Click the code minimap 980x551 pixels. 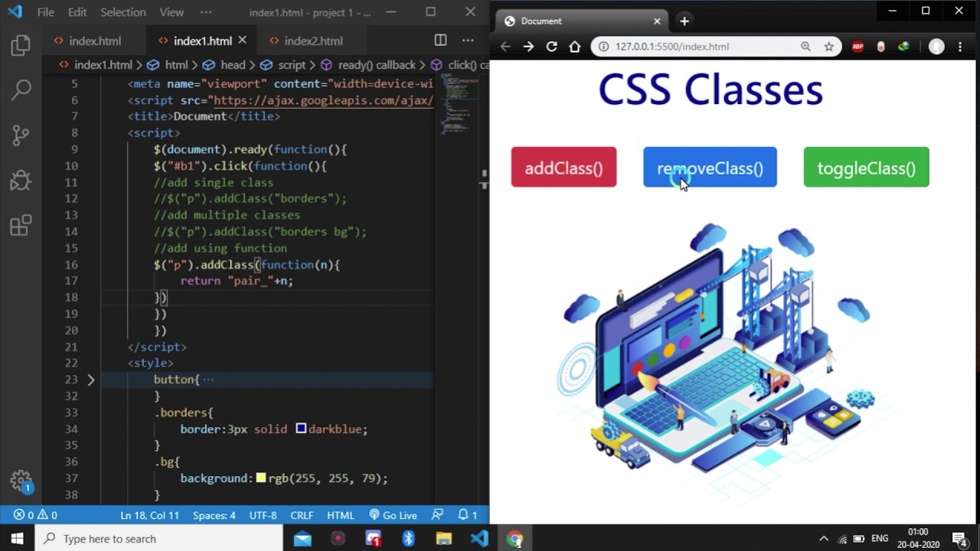click(x=459, y=103)
